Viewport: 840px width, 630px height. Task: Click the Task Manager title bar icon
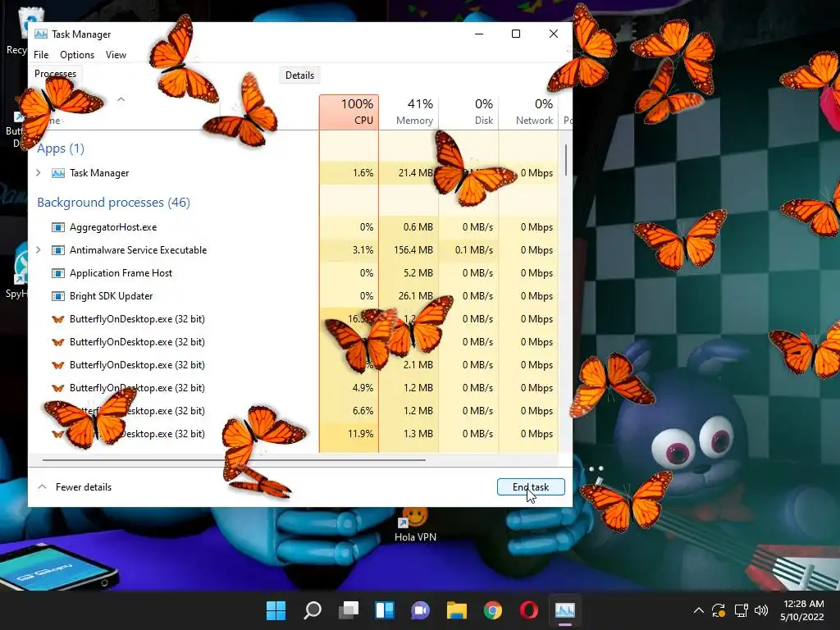41,34
